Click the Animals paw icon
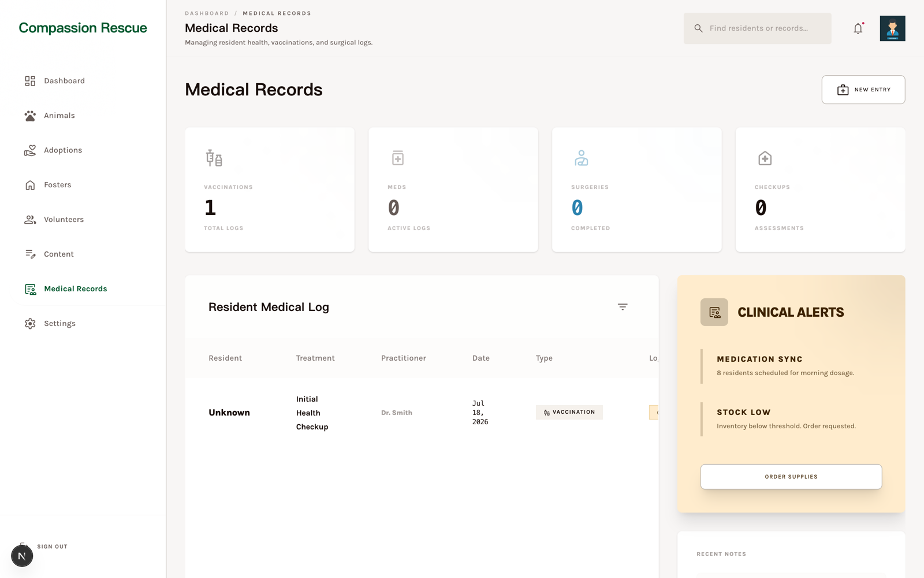 (x=30, y=116)
